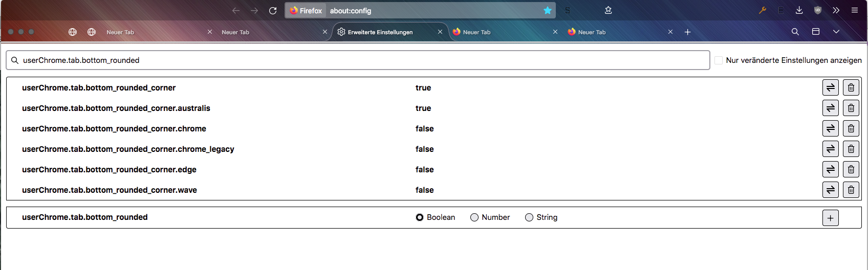Delete the userChrome.tab.bottom_rounded_corner preference
Viewport: 868px width, 270px height.
tap(851, 87)
